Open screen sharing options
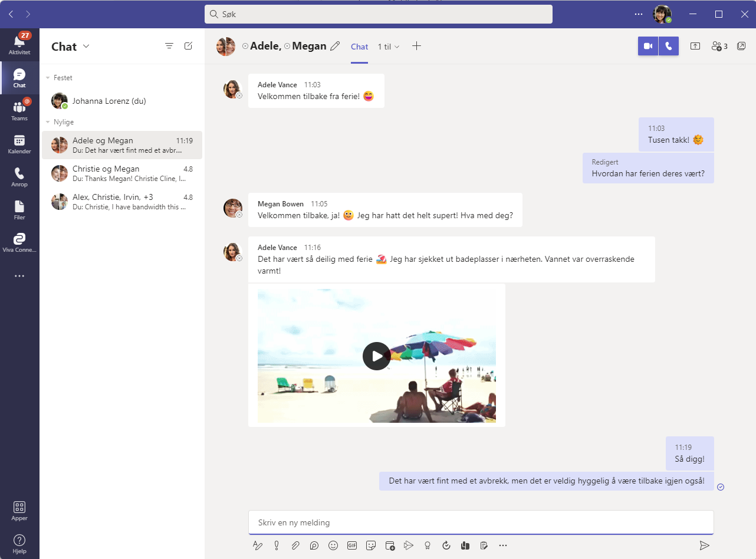Viewport: 756px width, 559px height. [x=695, y=45]
